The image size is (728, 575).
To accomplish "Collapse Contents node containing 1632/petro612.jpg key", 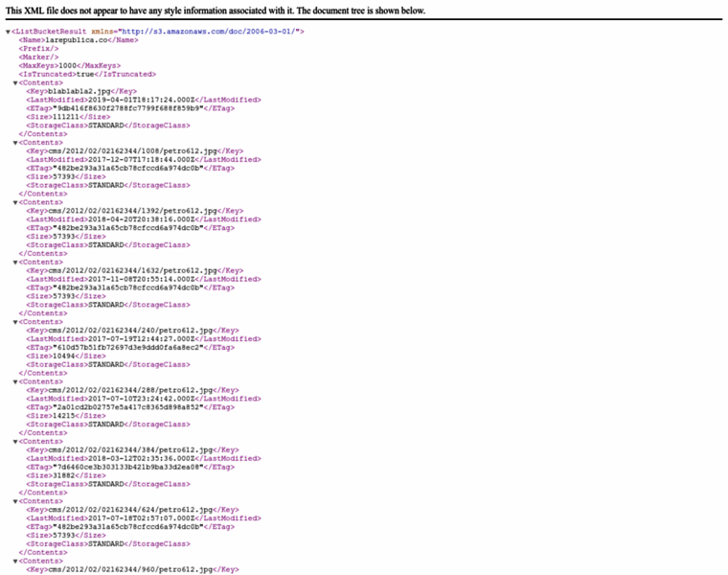I will tap(15, 262).
